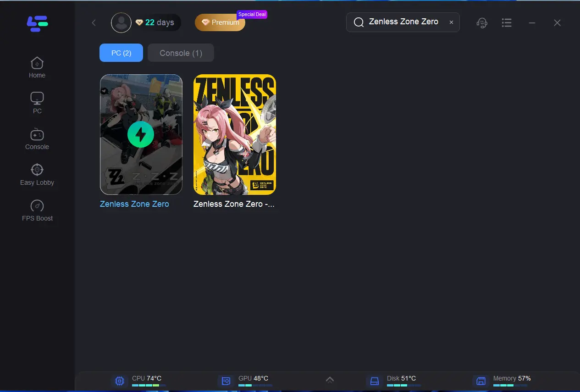Screen dimensions: 580x392
Task: Open the list menu icon
Action: click(507, 22)
